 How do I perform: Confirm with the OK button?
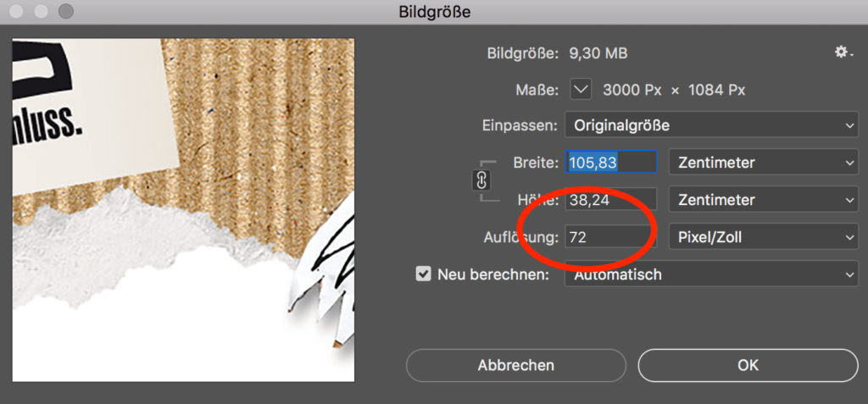[748, 365]
